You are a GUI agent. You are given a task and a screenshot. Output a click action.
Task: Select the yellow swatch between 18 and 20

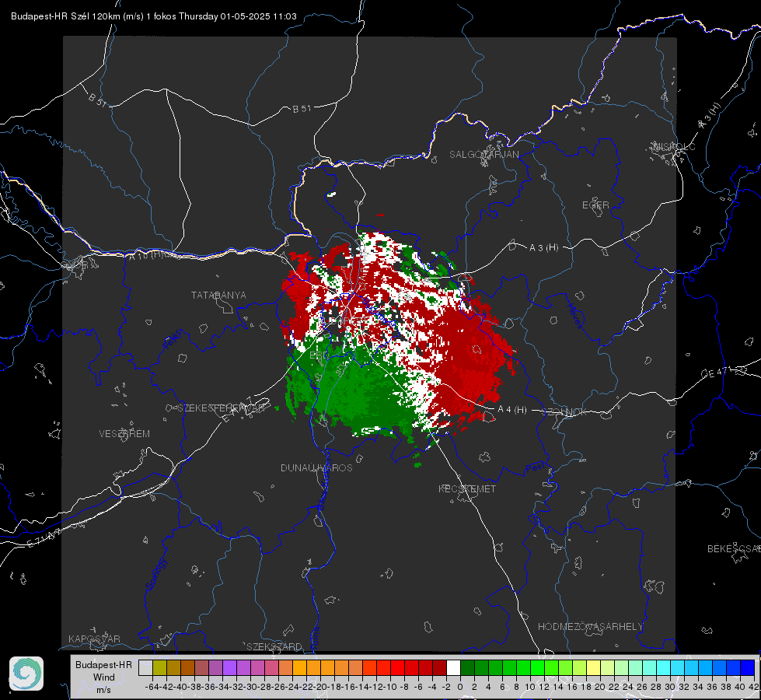coord(593,668)
